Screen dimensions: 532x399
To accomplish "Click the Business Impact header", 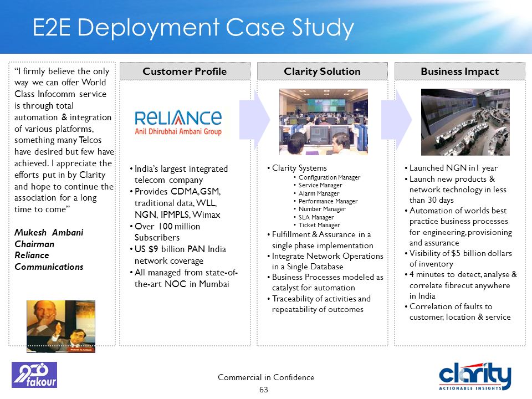I will 460,71.
